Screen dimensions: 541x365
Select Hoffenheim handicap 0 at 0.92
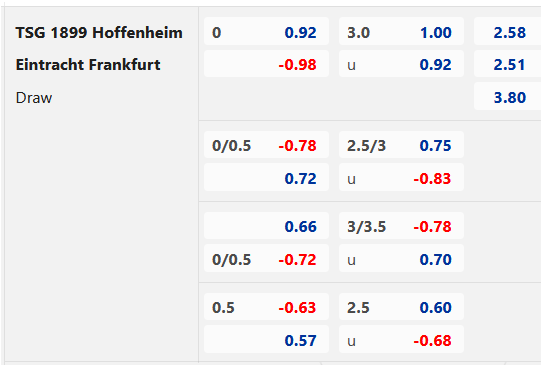[x=266, y=32]
